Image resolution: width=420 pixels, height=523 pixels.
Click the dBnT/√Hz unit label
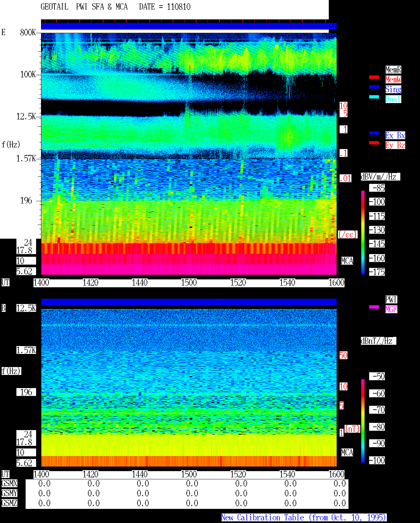378,341
